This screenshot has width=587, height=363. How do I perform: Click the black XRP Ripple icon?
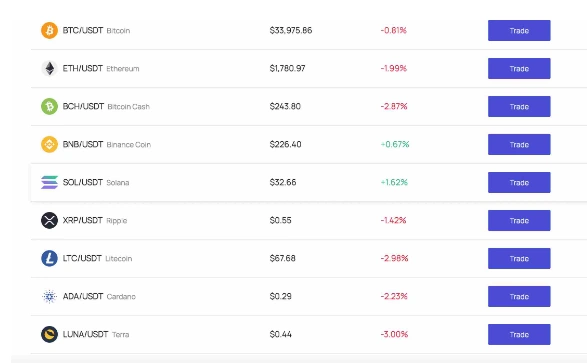coord(49,220)
